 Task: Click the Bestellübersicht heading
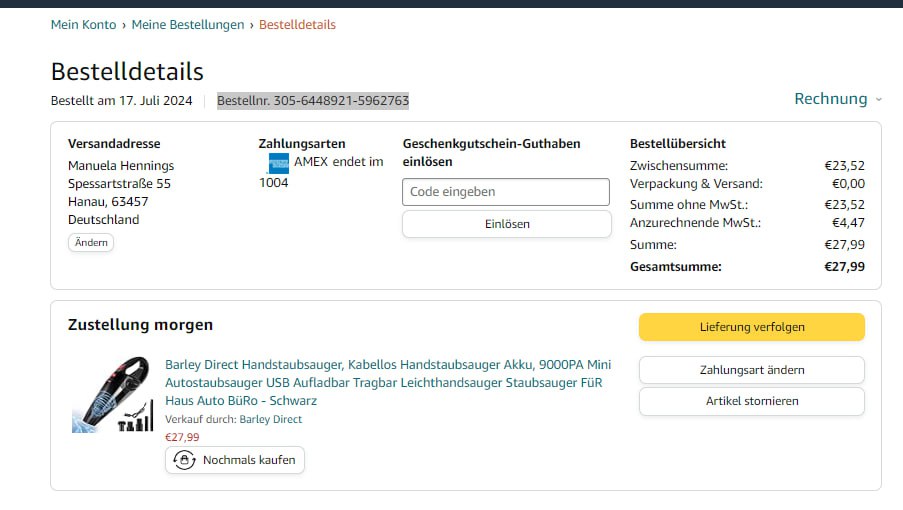(678, 144)
